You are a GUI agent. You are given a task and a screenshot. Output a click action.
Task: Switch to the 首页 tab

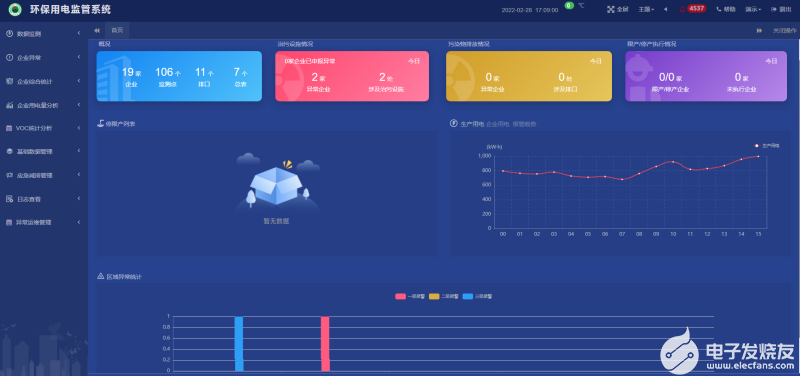pyautogui.click(x=117, y=31)
